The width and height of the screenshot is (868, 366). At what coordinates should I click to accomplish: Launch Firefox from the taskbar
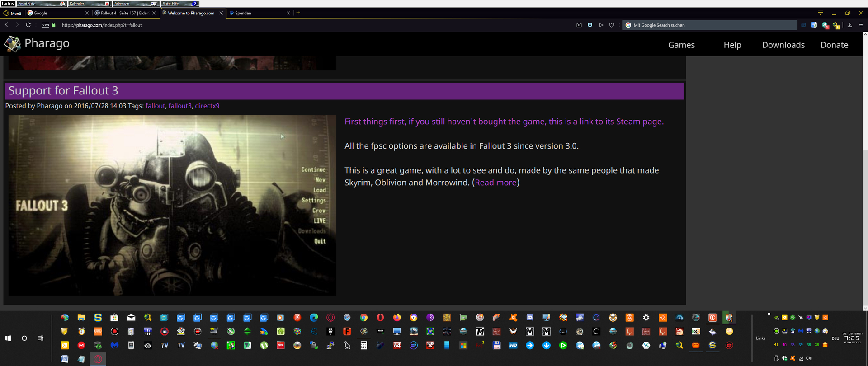[397, 318]
